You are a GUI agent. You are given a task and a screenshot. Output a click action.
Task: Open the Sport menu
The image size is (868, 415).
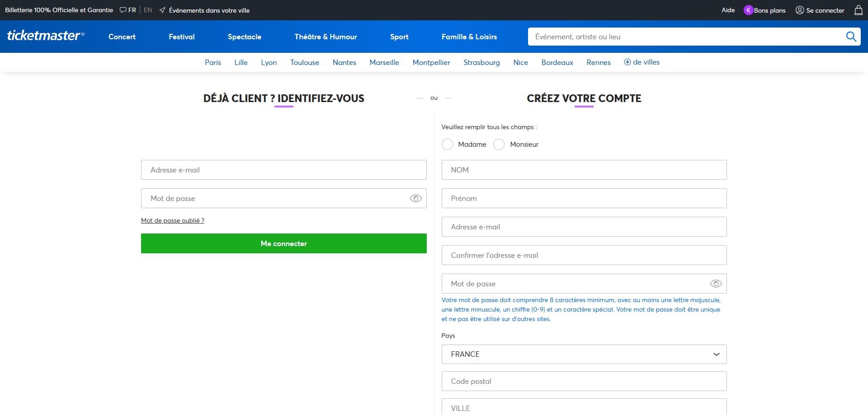(399, 37)
